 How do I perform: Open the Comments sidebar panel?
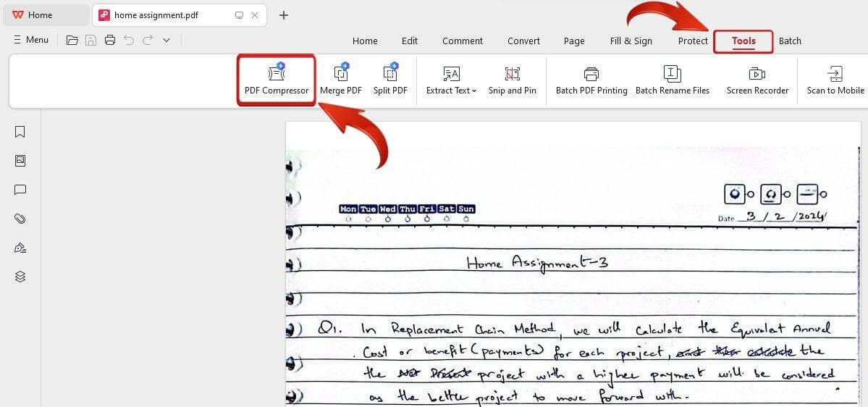(x=20, y=190)
